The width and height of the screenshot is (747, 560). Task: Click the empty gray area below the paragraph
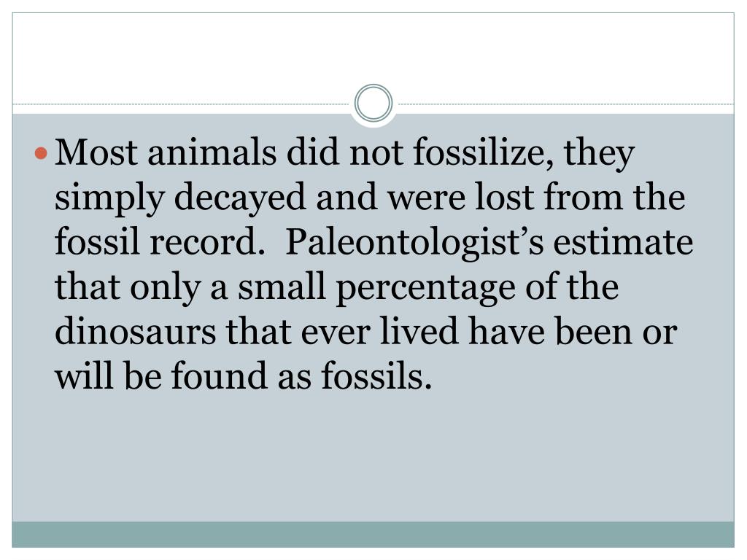tap(373, 457)
